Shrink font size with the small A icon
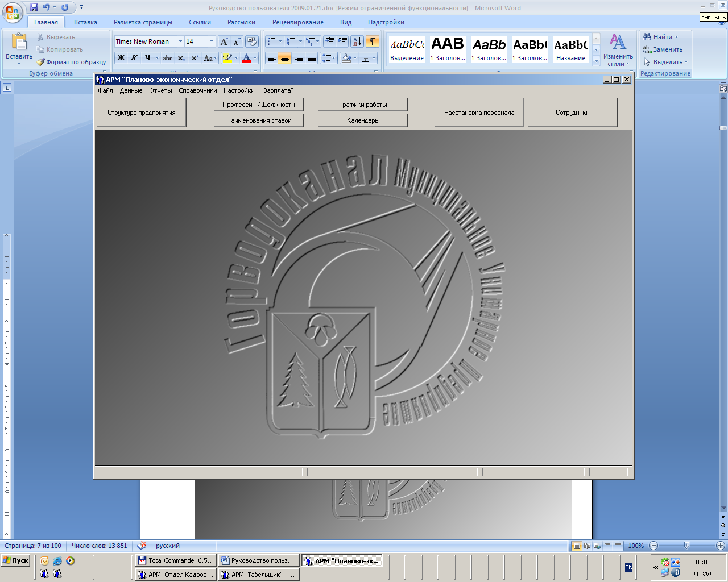Screen dimensions: 728x582 click(x=237, y=41)
